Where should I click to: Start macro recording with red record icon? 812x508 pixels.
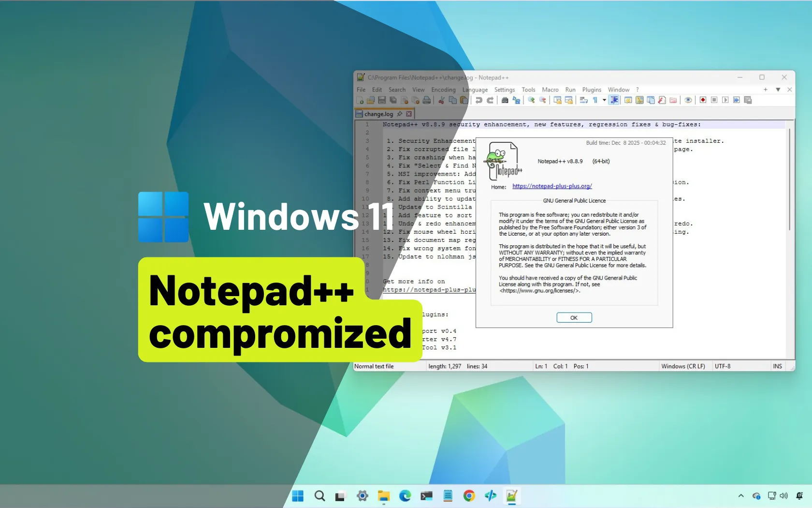(703, 100)
